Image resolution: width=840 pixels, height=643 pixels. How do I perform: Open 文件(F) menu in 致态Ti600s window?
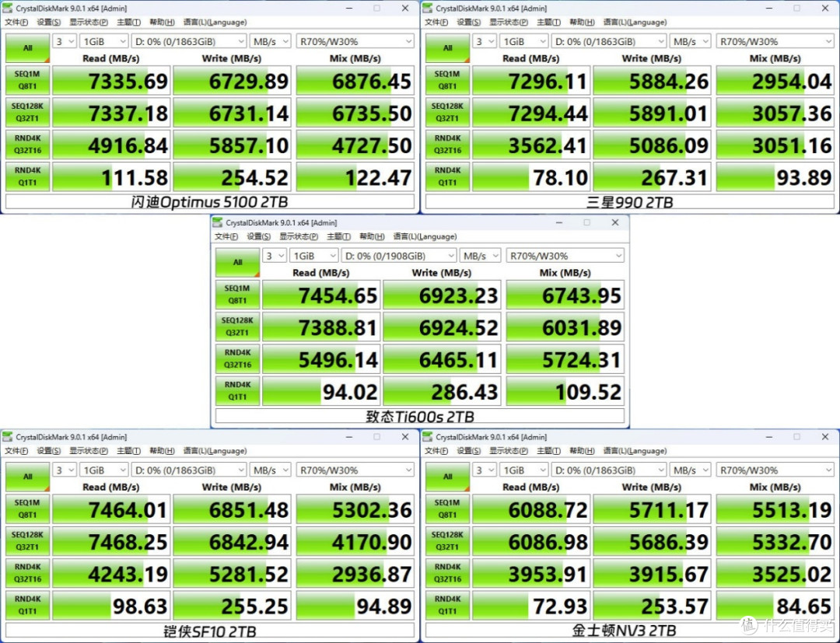(x=226, y=236)
